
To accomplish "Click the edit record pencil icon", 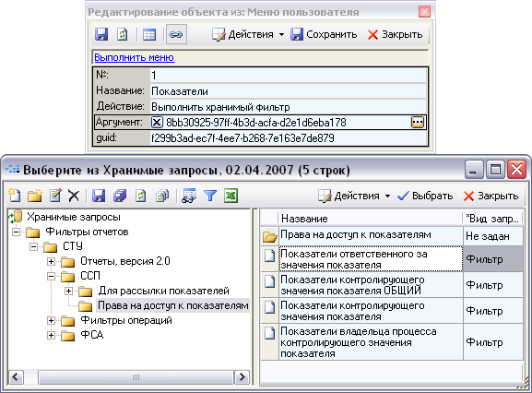I will (x=55, y=196).
